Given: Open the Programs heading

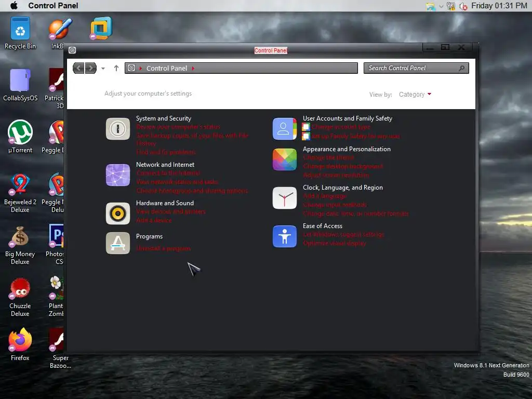Looking at the screenshot, I should click(x=149, y=236).
